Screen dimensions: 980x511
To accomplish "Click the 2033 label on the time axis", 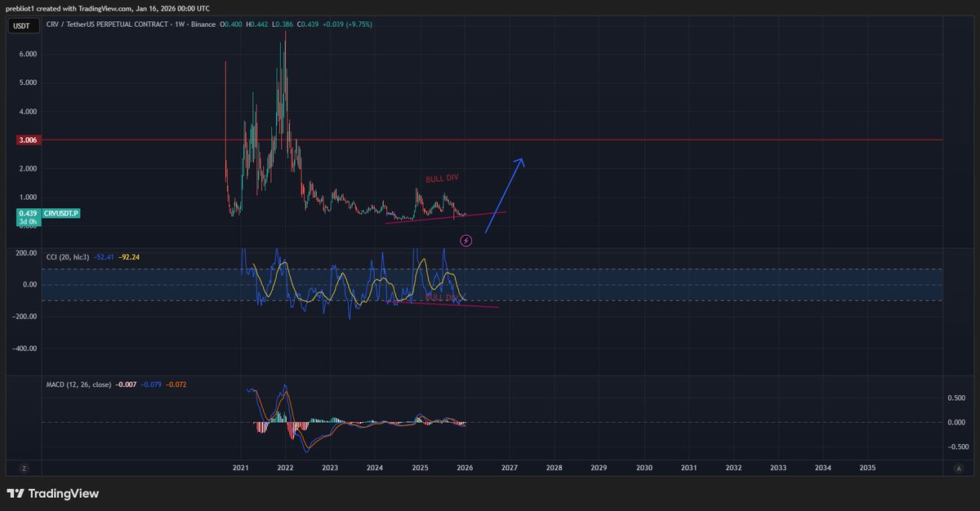I will click(778, 469).
